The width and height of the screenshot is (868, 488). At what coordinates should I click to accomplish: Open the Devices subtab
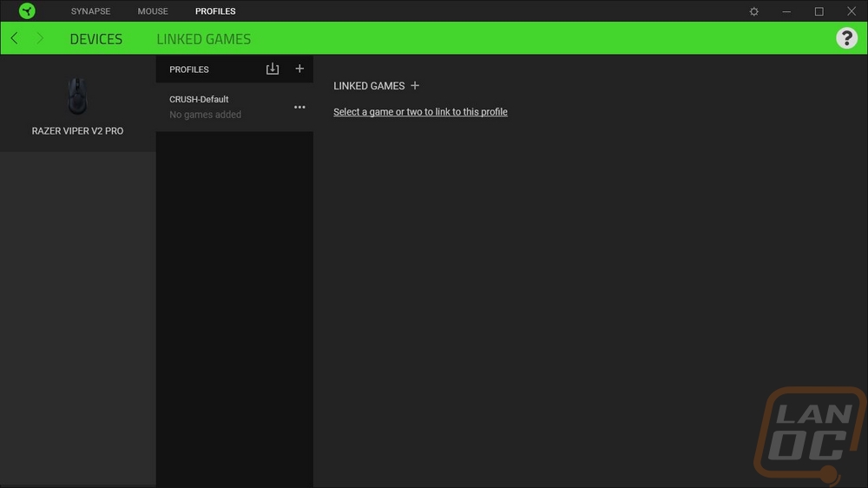click(x=95, y=39)
